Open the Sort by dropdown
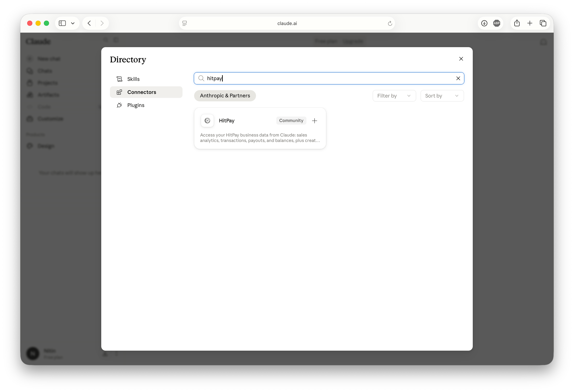This screenshot has height=392, width=574. pos(442,96)
